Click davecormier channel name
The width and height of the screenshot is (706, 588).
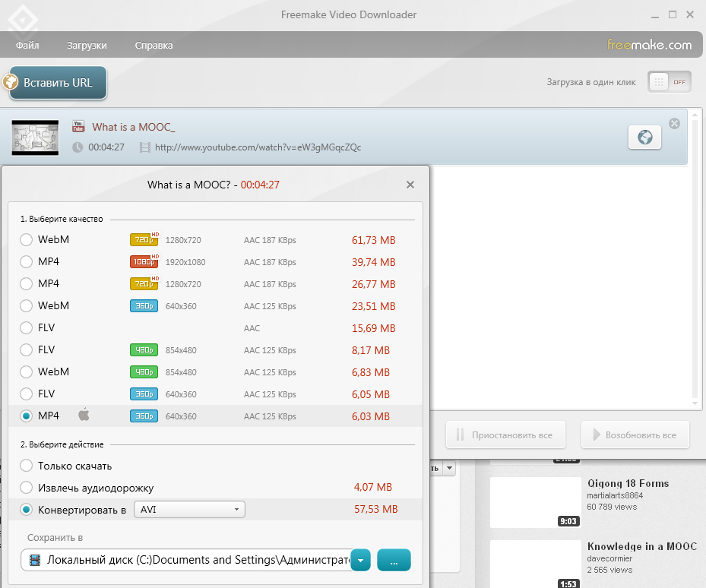pos(609,558)
